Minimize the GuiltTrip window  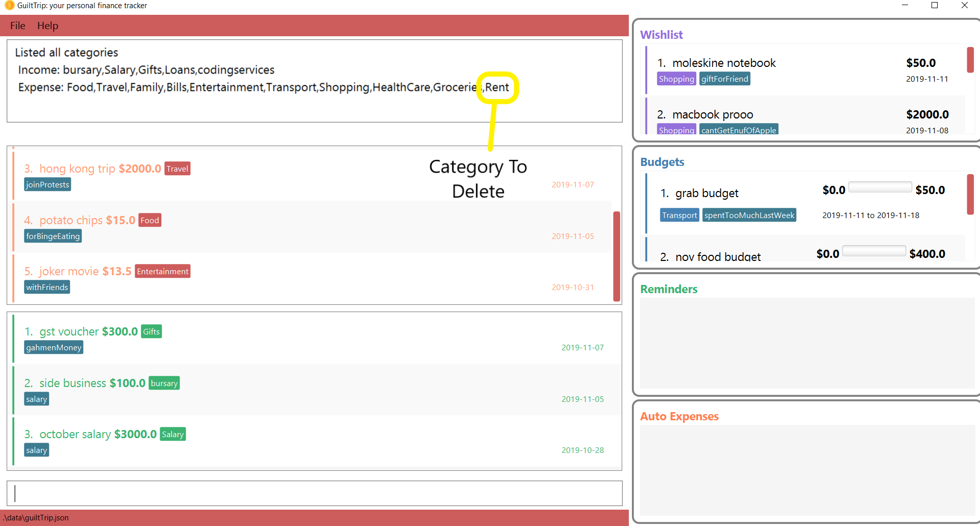click(x=905, y=6)
